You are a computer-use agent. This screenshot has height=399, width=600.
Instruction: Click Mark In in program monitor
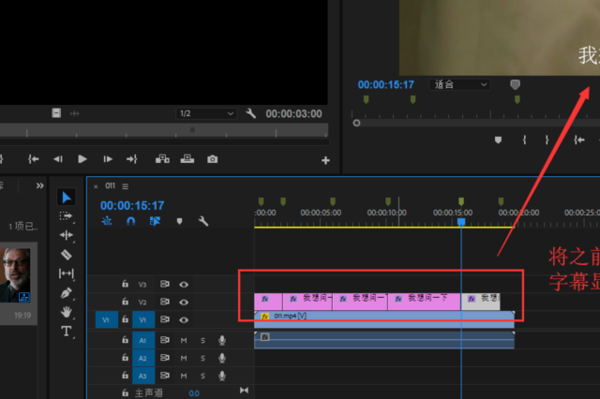(524, 140)
